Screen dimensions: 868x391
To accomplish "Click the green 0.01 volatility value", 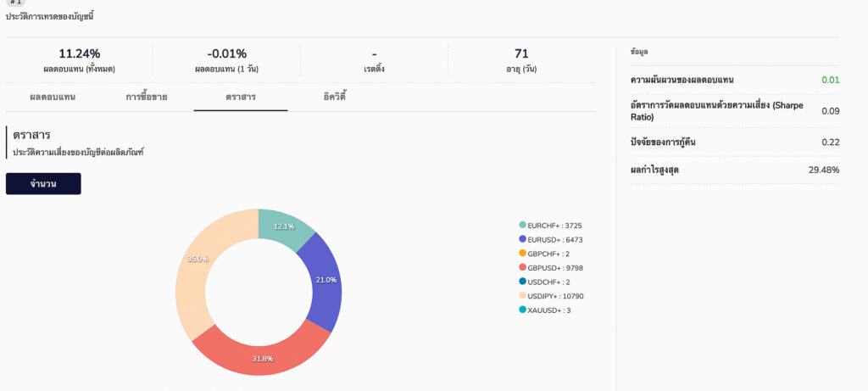I will click(x=830, y=80).
